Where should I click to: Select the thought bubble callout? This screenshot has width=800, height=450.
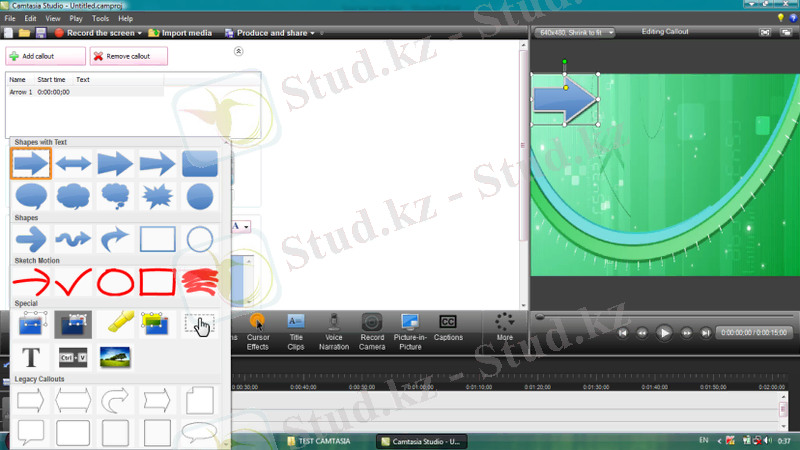coord(115,196)
